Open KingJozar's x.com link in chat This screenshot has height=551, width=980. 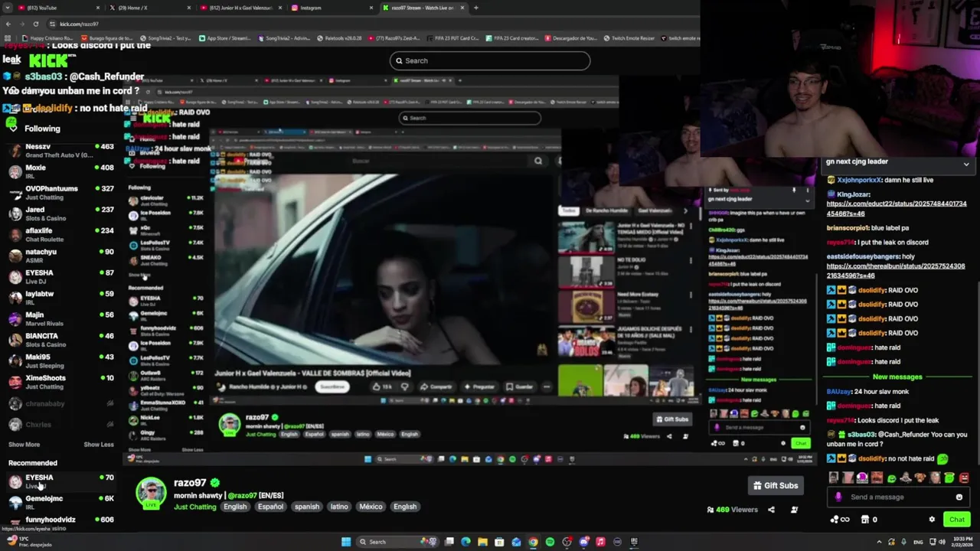(x=897, y=209)
